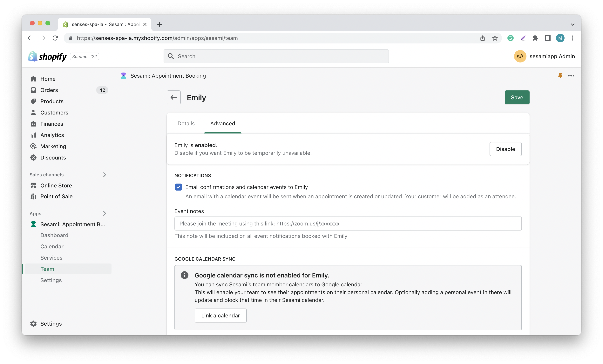This screenshot has height=364, width=603.
Task: Click the info icon in Google Calendar sync
Action: tap(184, 275)
